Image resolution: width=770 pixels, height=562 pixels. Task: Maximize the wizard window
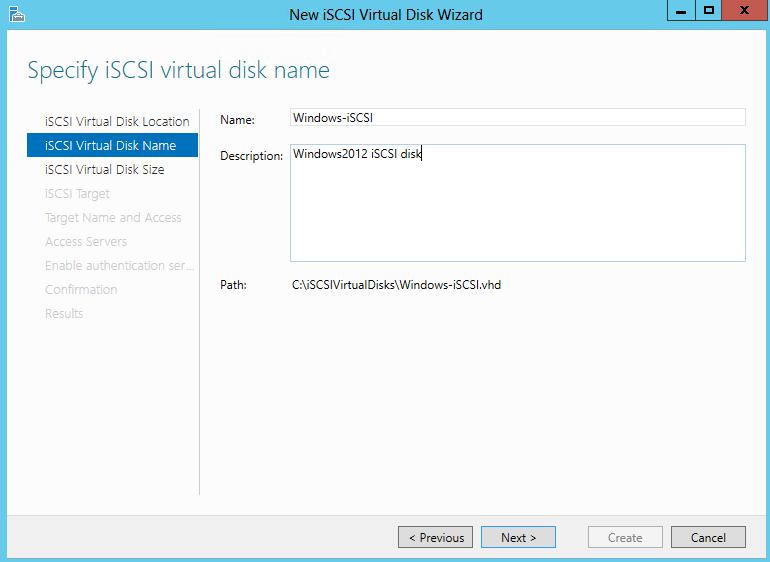(709, 11)
